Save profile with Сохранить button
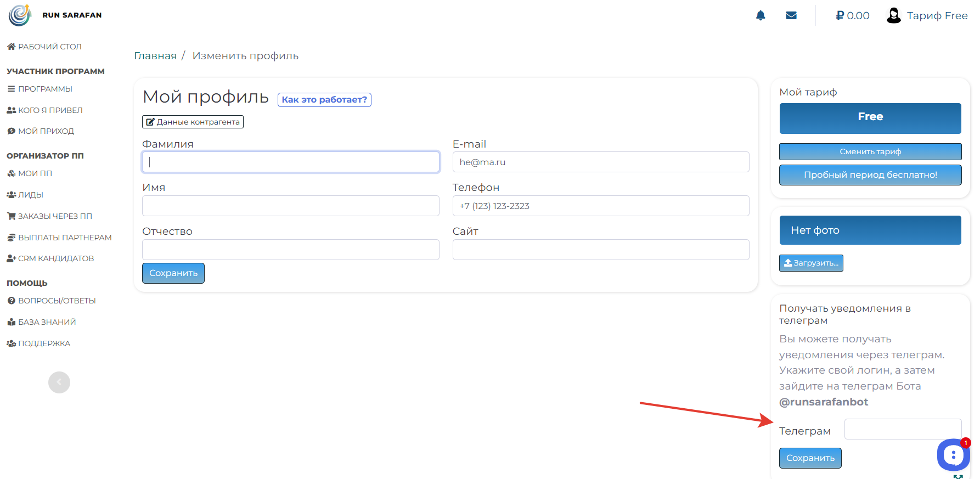Screen dimensions: 980x479 click(173, 273)
